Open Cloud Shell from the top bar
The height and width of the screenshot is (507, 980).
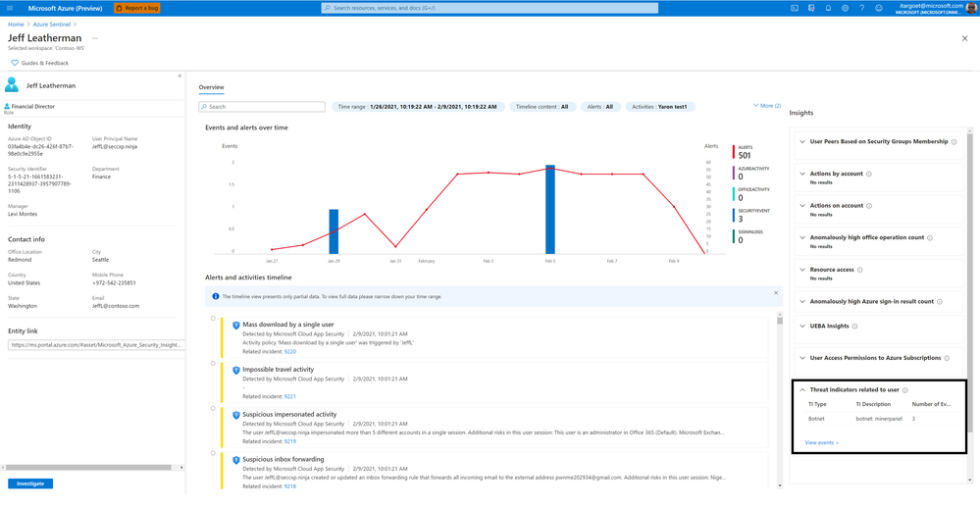[795, 8]
